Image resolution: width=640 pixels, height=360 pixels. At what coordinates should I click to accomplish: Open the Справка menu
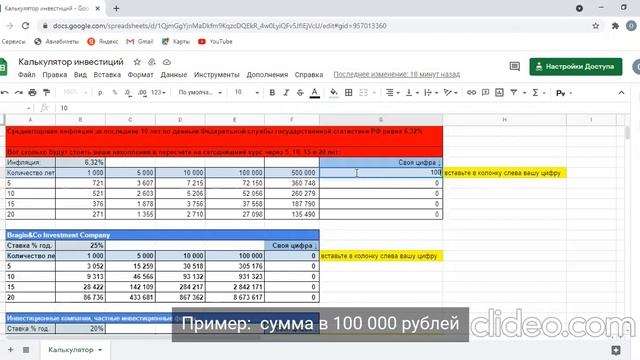coord(309,75)
